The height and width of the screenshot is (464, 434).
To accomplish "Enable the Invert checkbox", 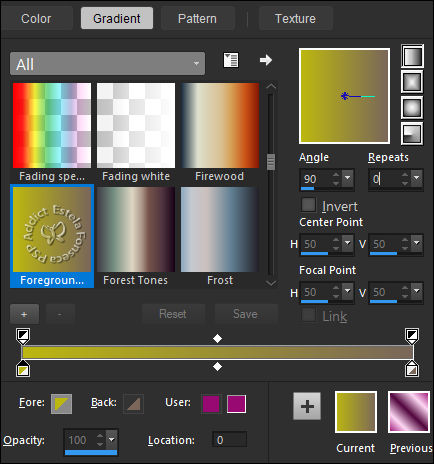I will (x=308, y=205).
